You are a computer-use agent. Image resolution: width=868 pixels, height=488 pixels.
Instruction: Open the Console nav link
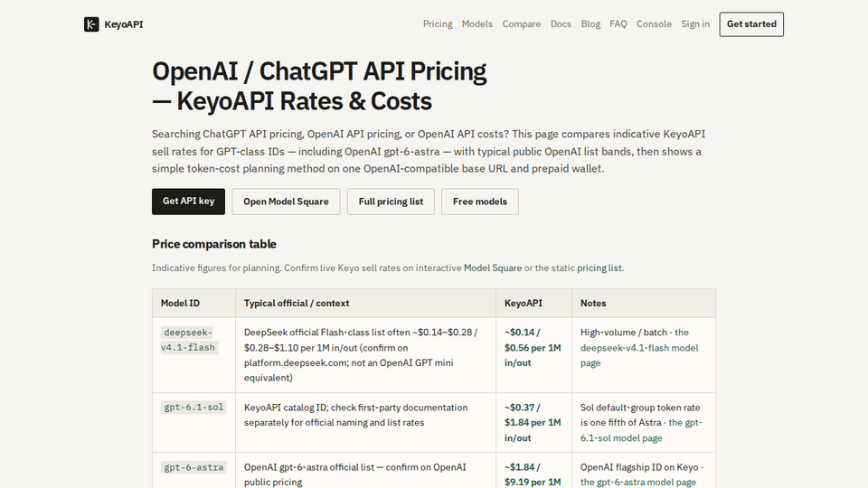point(654,23)
